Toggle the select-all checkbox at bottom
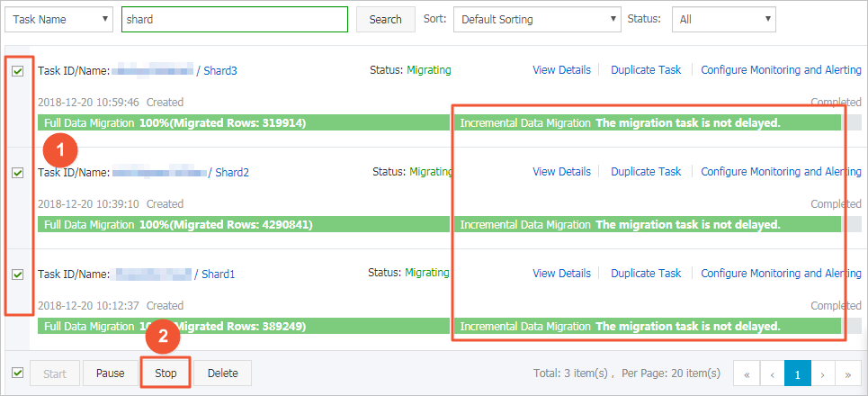The height and width of the screenshot is (396, 868). 17,373
